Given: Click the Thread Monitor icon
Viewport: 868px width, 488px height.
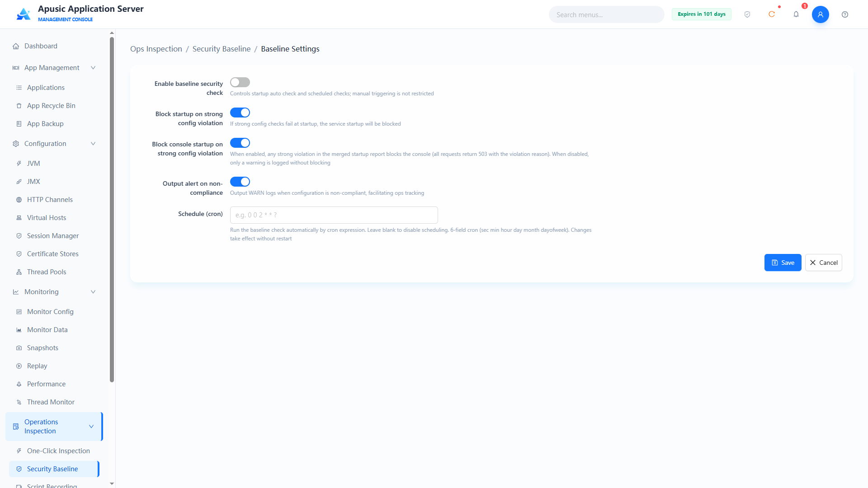Looking at the screenshot, I should 19,402.
